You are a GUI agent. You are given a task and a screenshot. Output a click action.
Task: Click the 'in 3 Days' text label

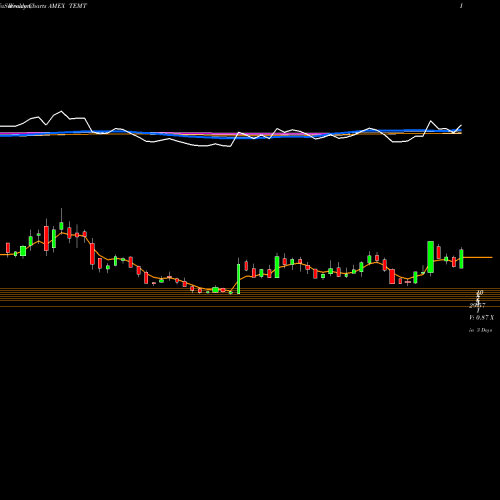point(480,330)
